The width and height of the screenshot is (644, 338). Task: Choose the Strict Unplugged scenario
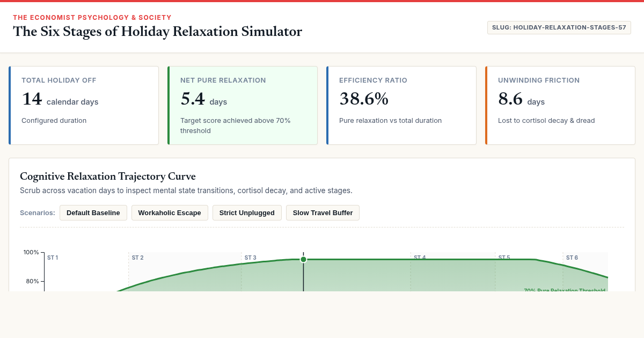(x=247, y=213)
